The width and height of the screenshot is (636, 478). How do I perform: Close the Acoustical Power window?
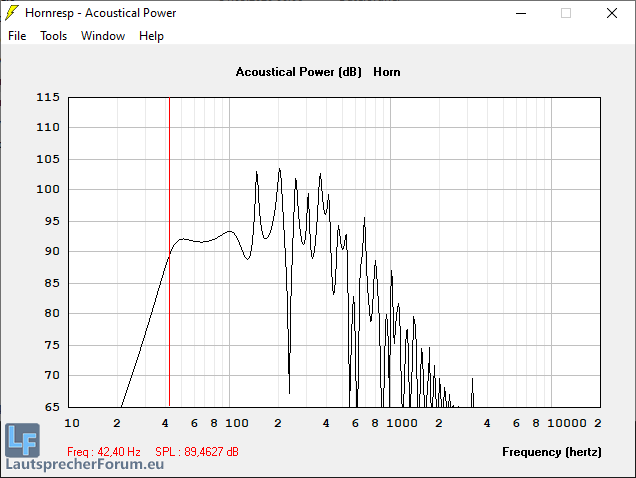coord(611,13)
